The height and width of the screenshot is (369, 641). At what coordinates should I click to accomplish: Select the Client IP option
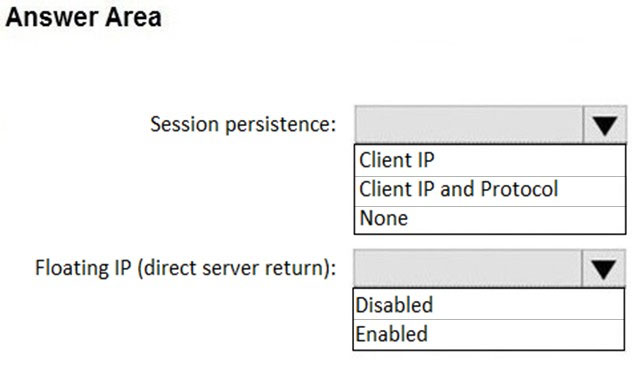(490, 160)
